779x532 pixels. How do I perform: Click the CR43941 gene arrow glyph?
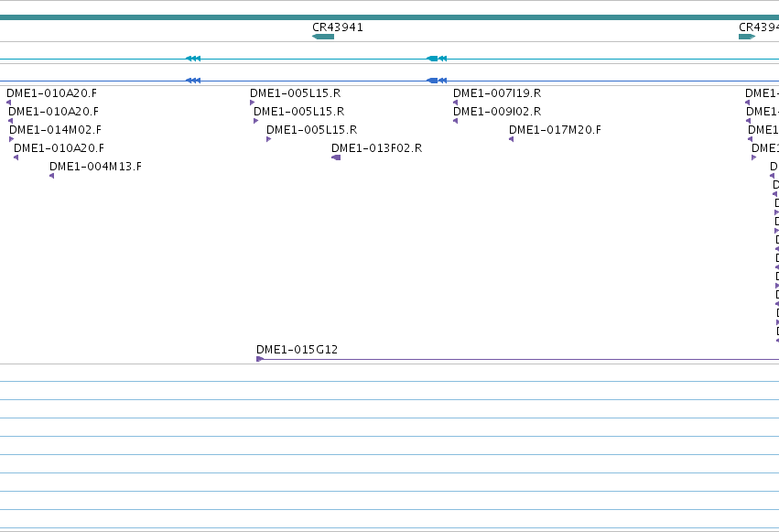(323, 37)
